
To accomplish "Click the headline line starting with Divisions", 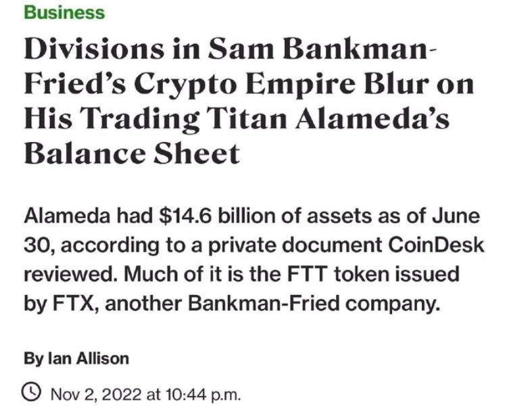I will (231, 49).
